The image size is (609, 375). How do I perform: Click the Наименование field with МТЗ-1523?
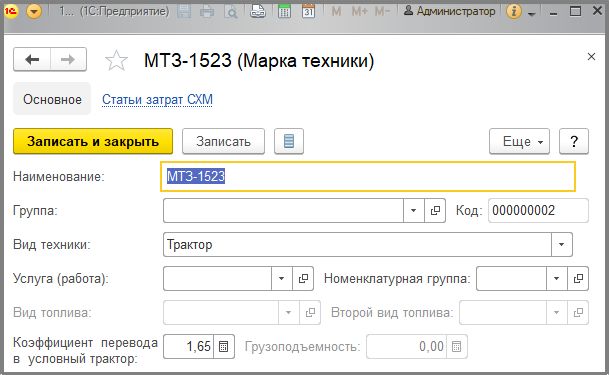coord(368,177)
